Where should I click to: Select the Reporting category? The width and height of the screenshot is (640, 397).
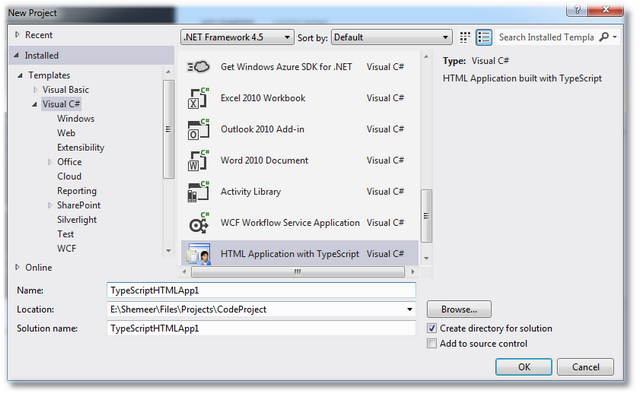click(x=77, y=191)
